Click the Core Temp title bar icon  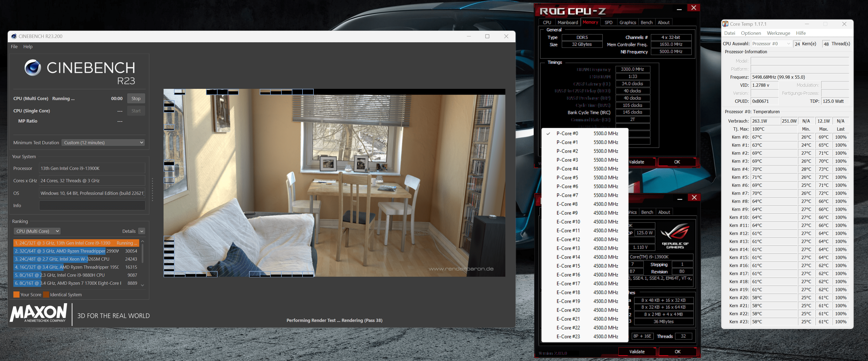tap(725, 24)
